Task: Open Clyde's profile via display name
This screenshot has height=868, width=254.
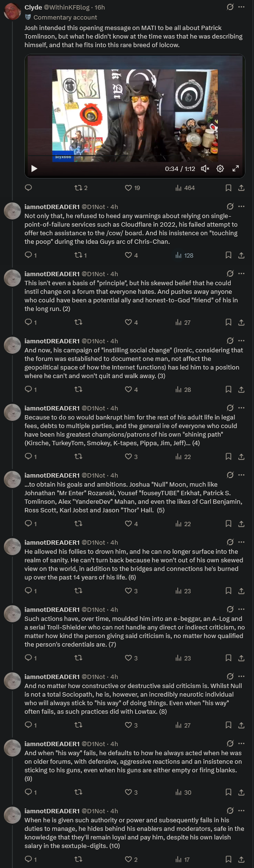Action: click(x=33, y=7)
